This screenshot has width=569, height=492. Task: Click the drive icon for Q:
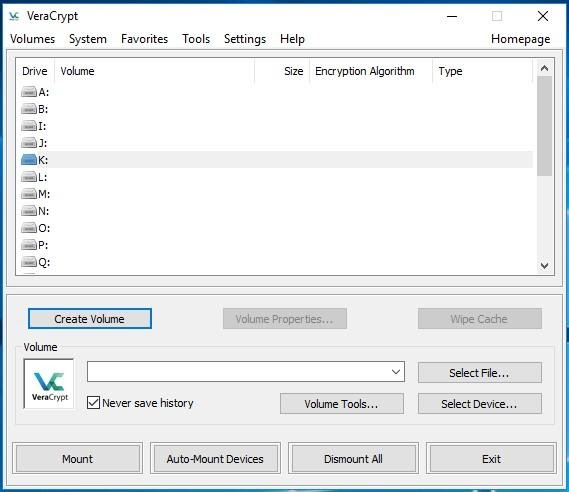point(29,262)
